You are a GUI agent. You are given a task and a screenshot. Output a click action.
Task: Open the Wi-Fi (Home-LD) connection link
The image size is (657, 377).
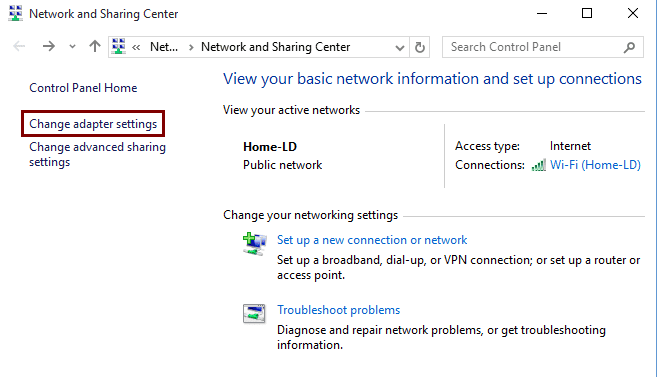click(x=595, y=165)
